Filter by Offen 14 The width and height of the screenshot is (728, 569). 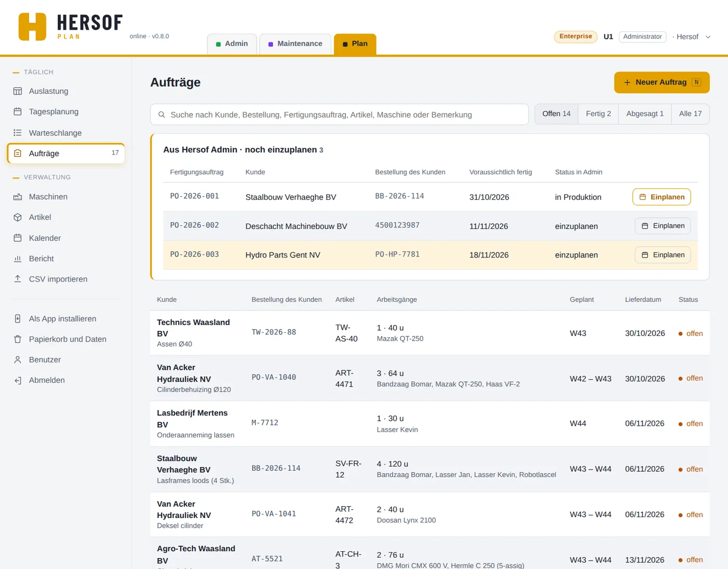(556, 114)
